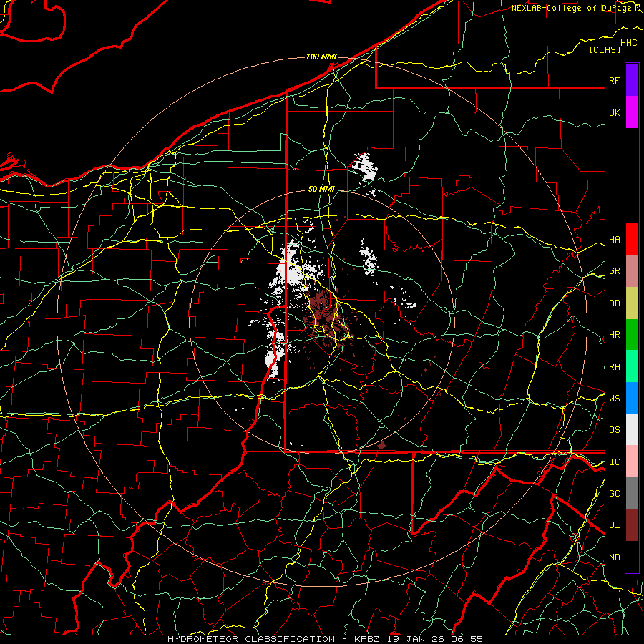Click the HA legend label

(x=615, y=240)
